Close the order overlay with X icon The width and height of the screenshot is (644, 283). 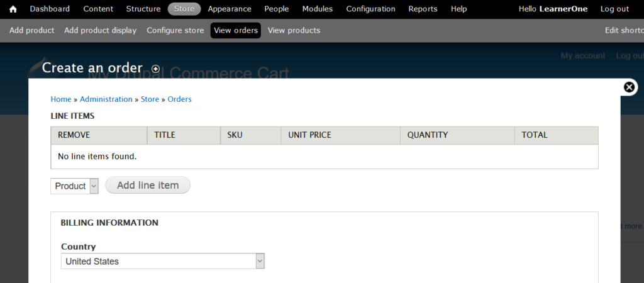(x=629, y=87)
